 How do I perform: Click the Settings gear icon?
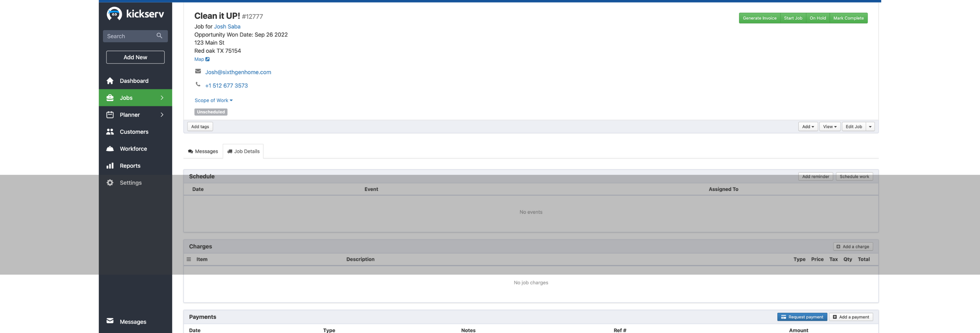tap(110, 182)
